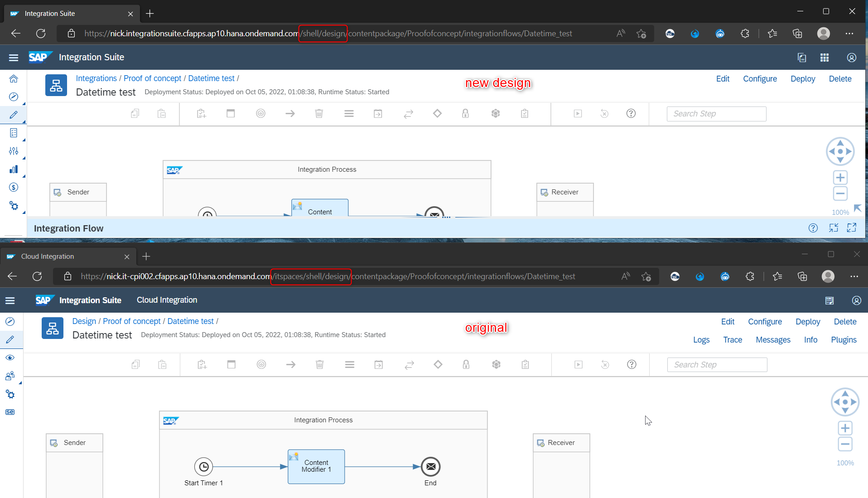The width and height of the screenshot is (868, 498).
Task: Open the Discover compass icon in sidebar
Action: [14, 96]
